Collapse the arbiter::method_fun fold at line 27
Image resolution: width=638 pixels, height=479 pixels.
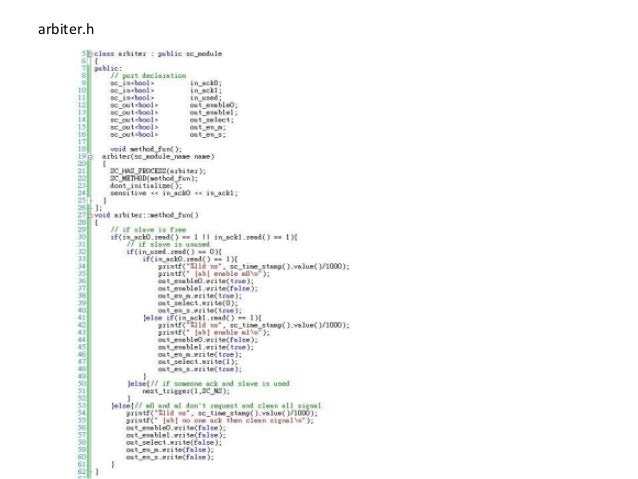91,215
